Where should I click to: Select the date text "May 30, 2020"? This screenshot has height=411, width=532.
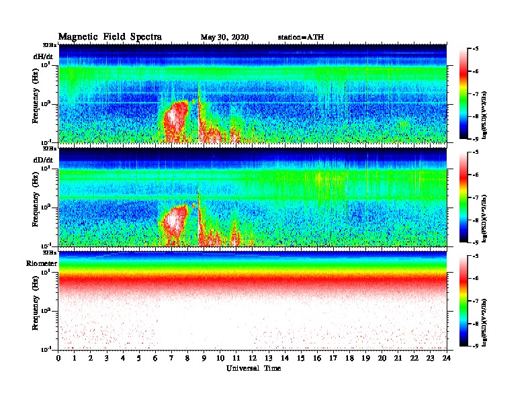click(x=224, y=37)
